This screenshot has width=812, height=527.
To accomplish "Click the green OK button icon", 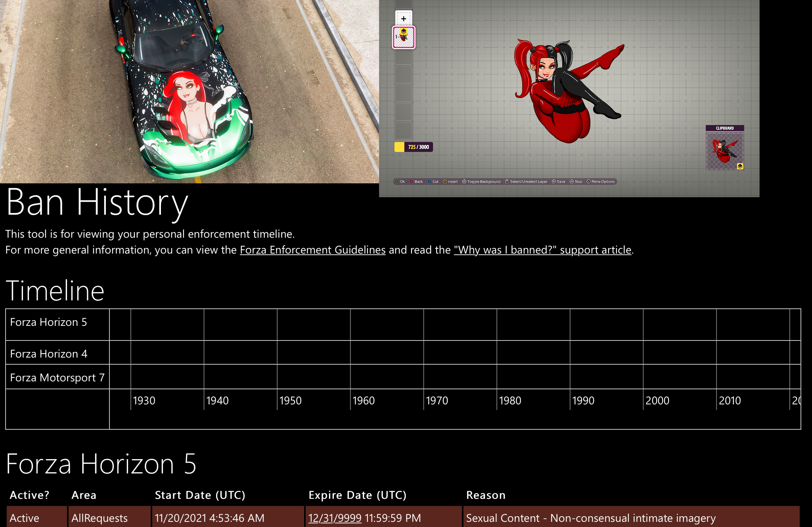I will click(x=396, y=181).
